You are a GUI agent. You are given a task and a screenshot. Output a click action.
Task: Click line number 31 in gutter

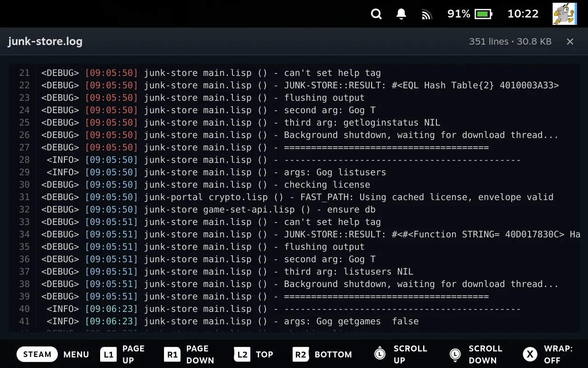point(24,197)
